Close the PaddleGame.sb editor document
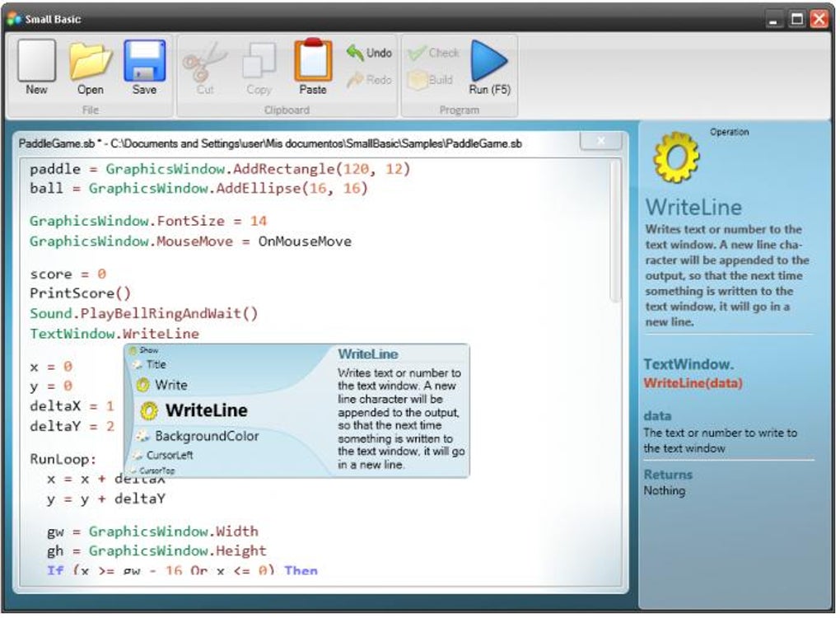Screen dimensions: 840x618 pos(600,140)
